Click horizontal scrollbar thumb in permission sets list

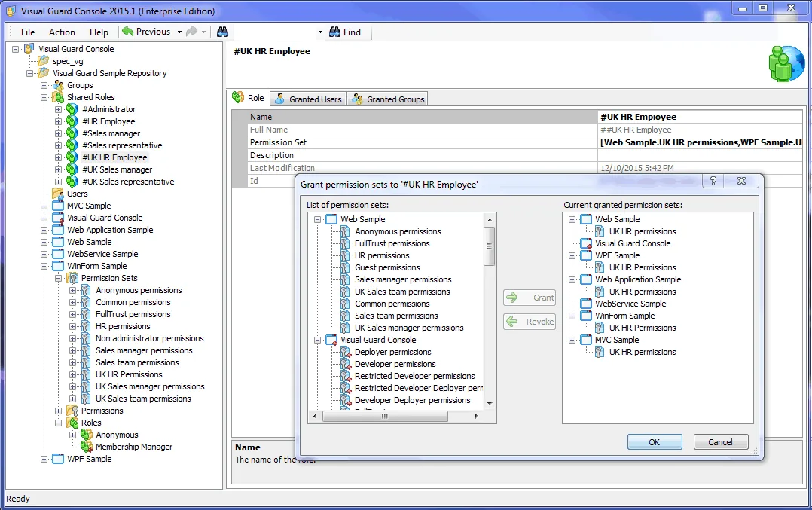tap(385, 416)
